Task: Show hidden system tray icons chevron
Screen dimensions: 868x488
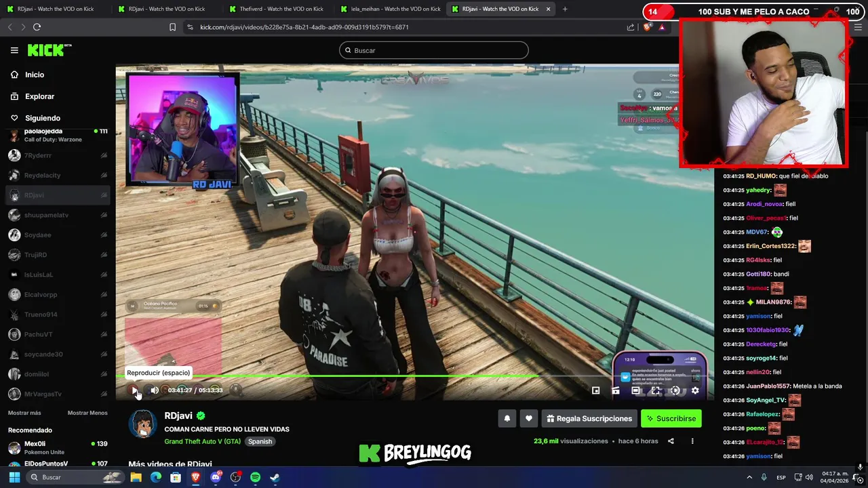Action: tap(751, 477)
